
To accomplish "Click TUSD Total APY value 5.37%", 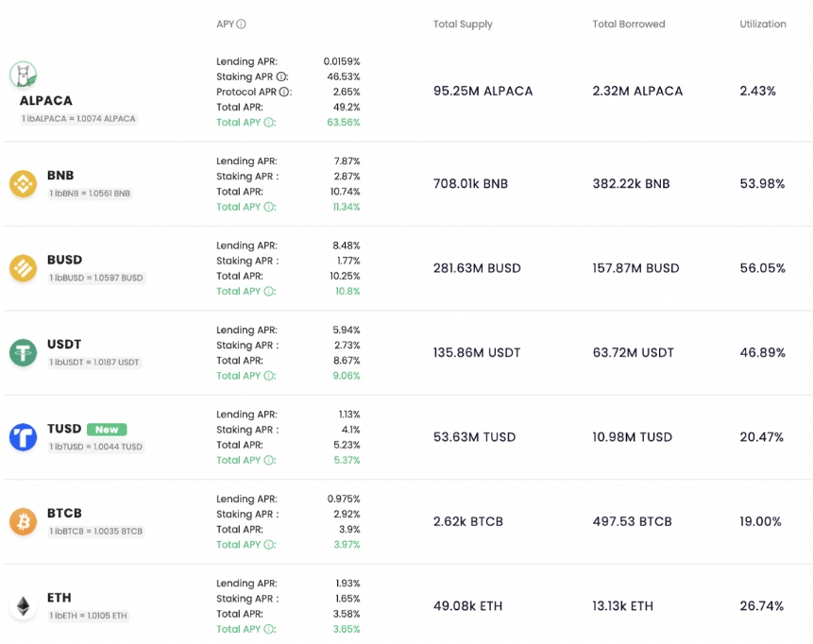I will 347,461.
